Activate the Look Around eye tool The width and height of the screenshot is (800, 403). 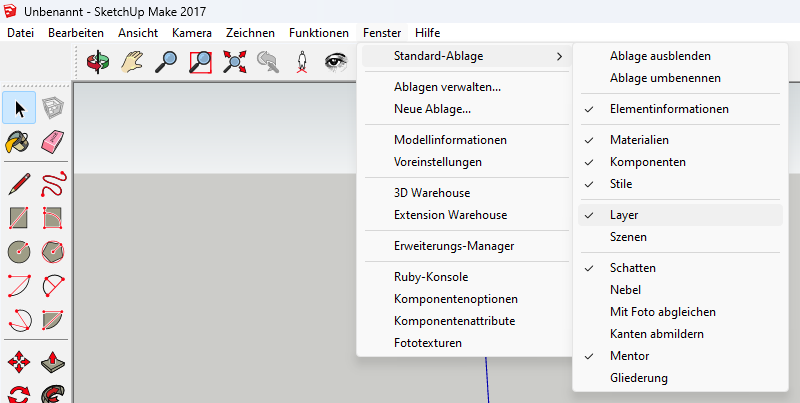[336, 62]
